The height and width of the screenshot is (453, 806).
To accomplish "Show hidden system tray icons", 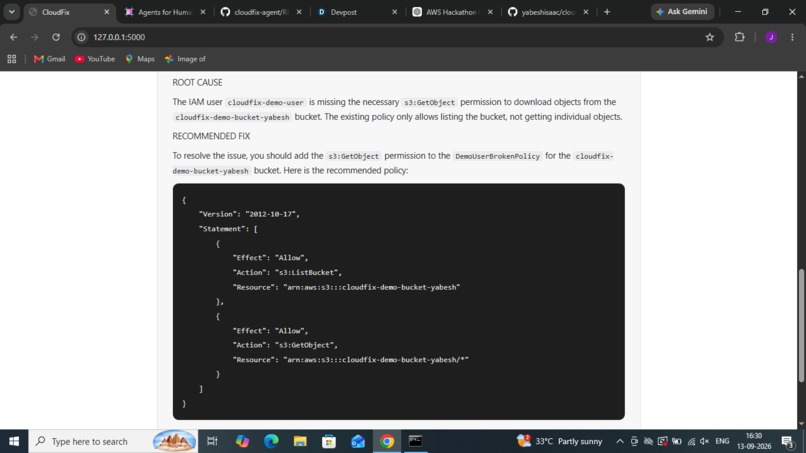I will coord(620,441).
